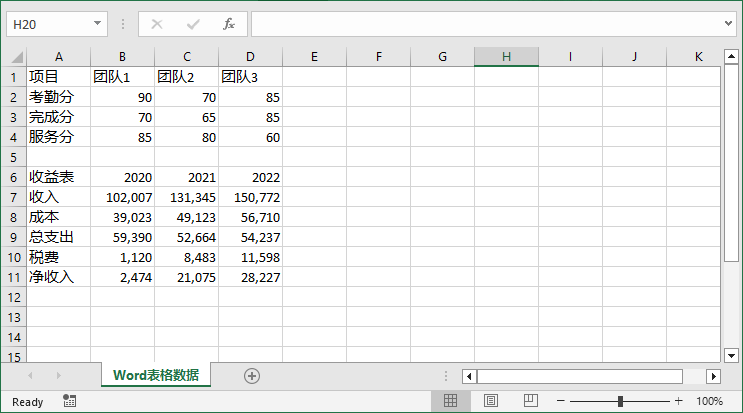Click cell with value 60
743x413 pixels.
click(250, 137)
